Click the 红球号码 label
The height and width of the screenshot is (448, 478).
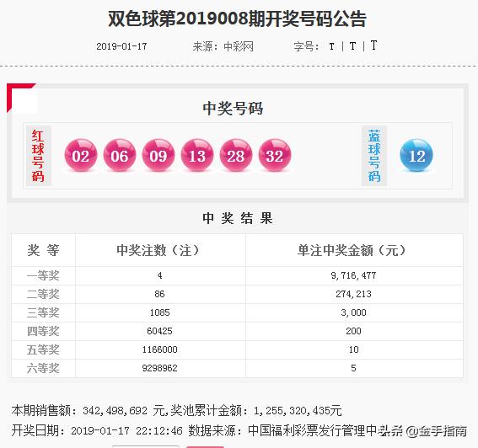pyautogui.click(x=38, y=156)
